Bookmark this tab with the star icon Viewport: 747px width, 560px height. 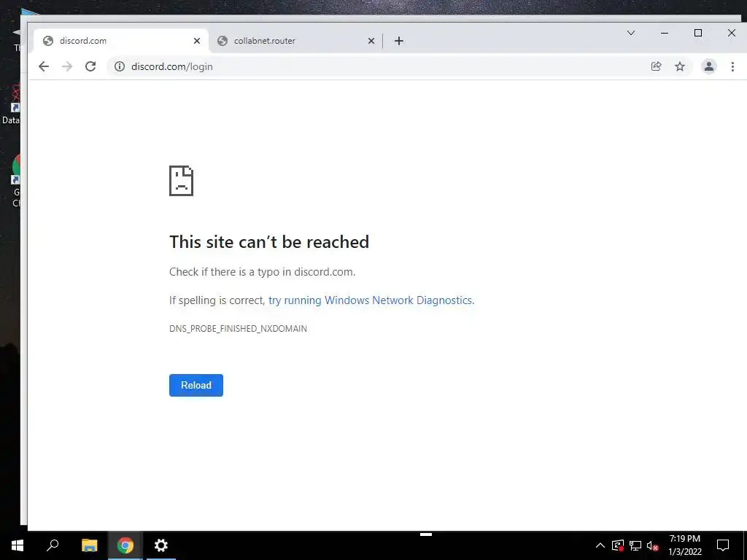tap(680, 66)
